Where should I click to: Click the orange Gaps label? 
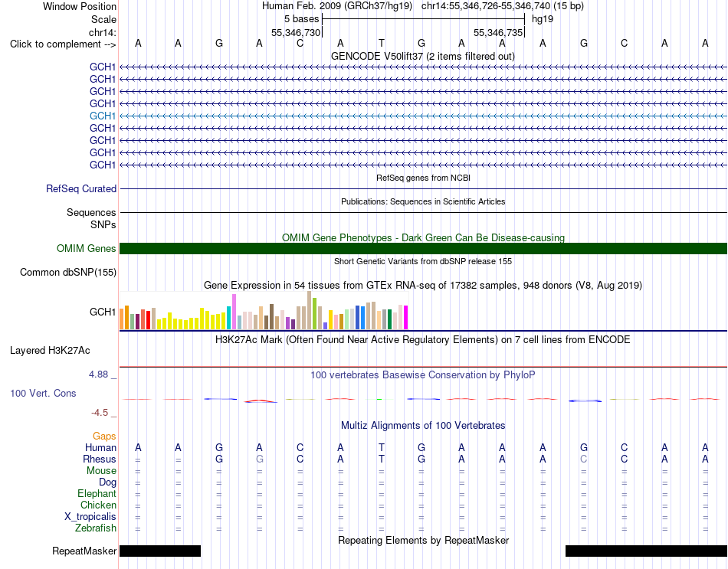click(x=104, y=436)
